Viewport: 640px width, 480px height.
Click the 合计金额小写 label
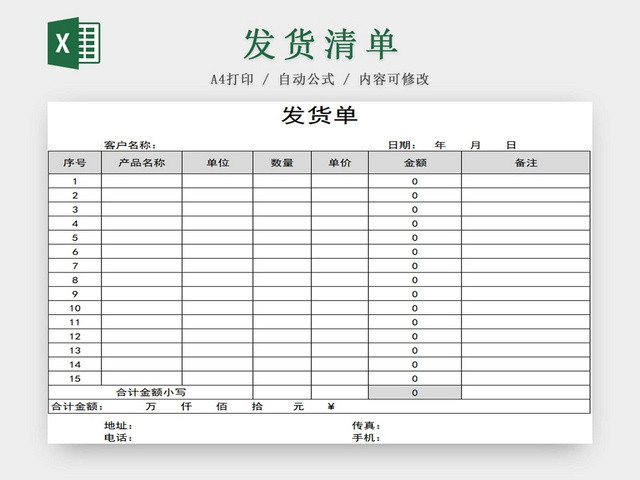tap(151, 392)
